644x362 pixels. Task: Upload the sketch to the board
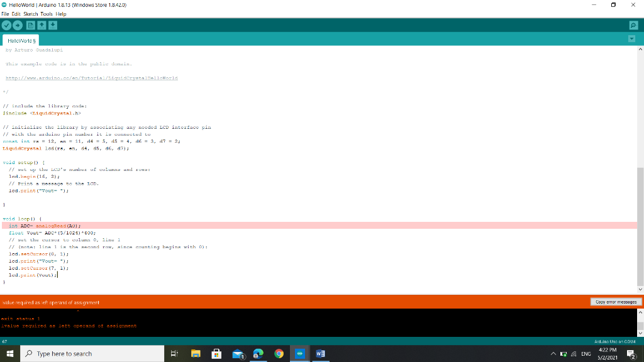pos(18,25)
